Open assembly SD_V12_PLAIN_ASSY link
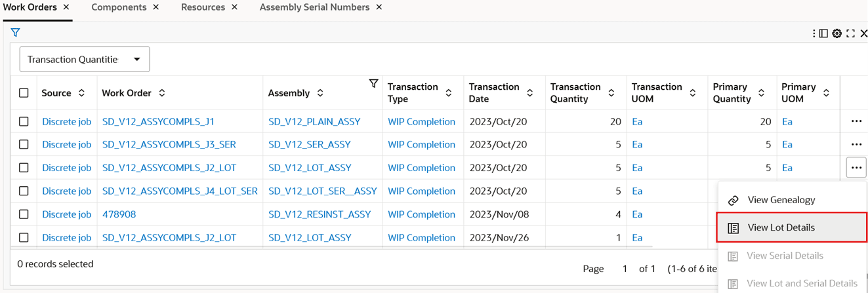This screenshot has width=868, height=293. click(x=314, y=121)
